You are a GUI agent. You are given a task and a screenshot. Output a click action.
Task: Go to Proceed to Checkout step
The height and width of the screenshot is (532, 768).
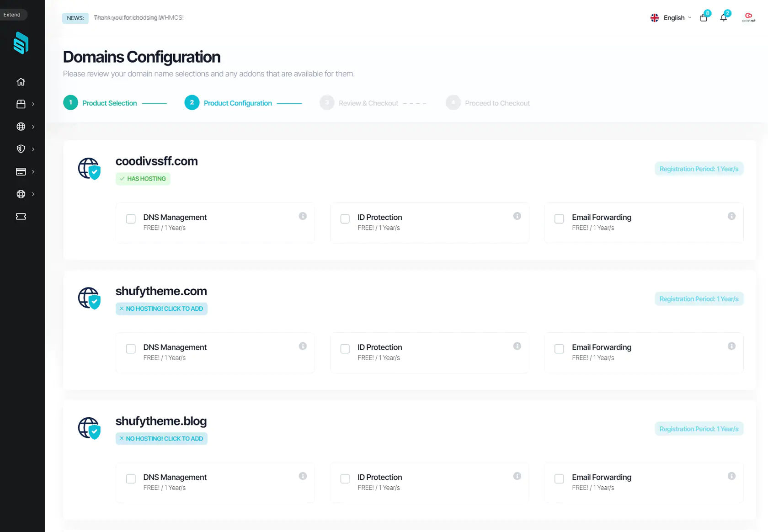488,103
